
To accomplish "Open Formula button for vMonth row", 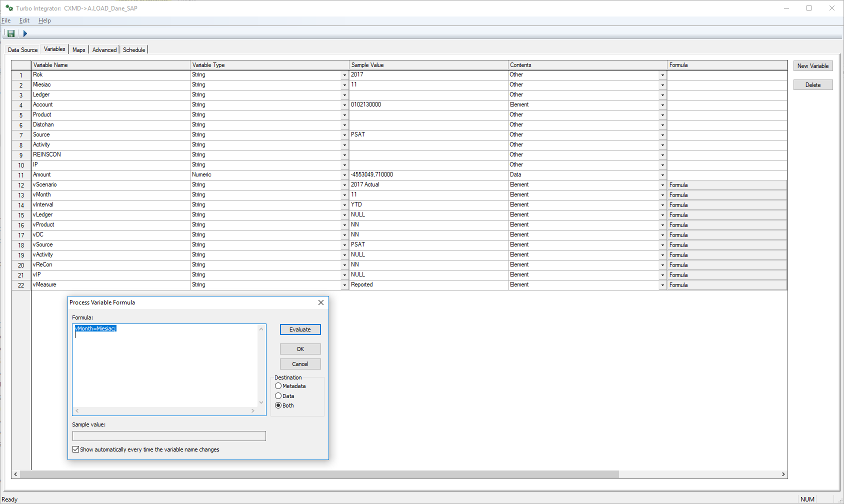I will tap(727, 195).
